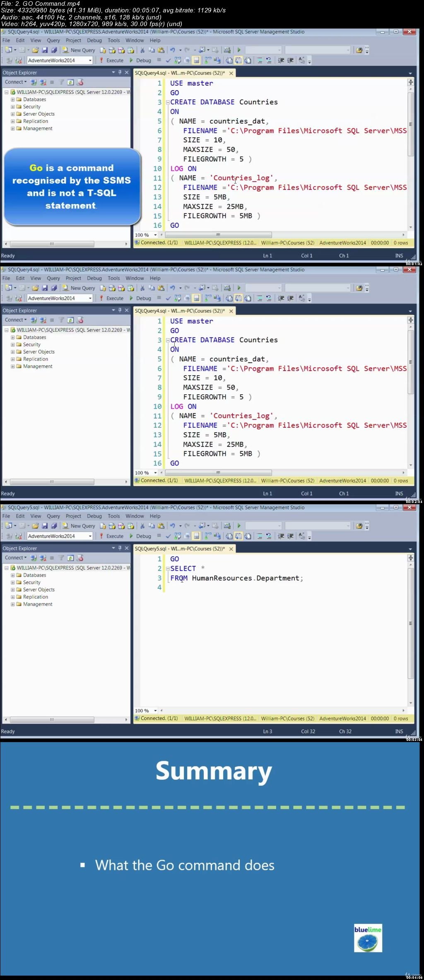The height and width of the screenshot is (980, 424).
Task: Click New Query in the bottom window
Action: tap(79, 526)
